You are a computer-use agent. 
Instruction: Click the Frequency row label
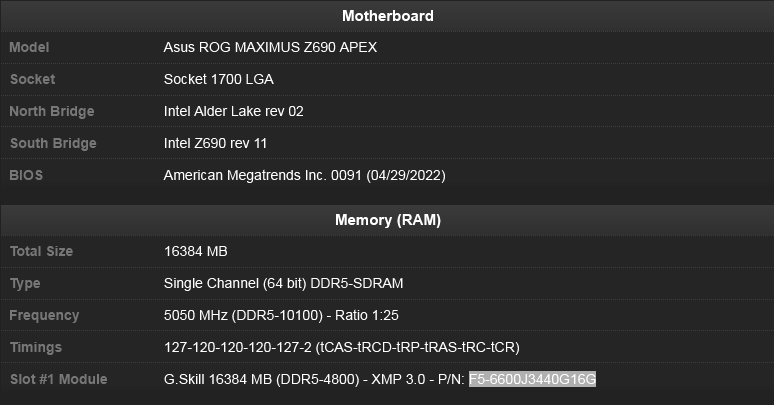[44, 315]
